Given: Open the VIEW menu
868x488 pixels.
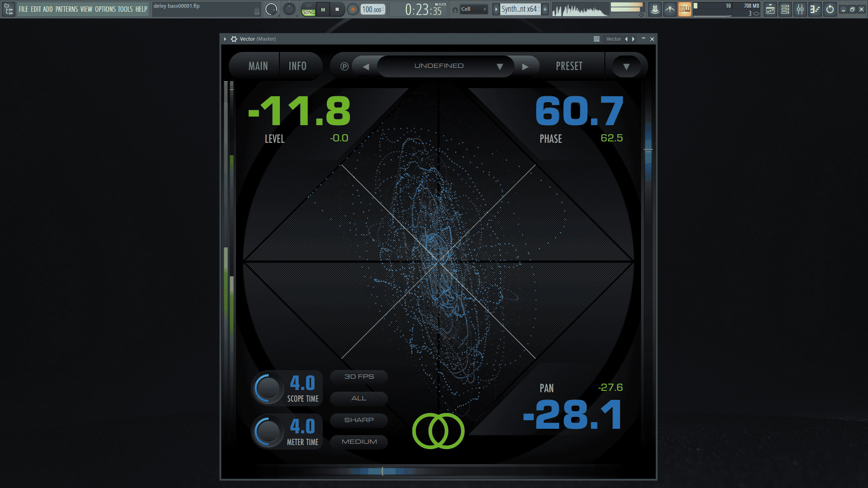Looking at the screenshot, I should (86, 9).
